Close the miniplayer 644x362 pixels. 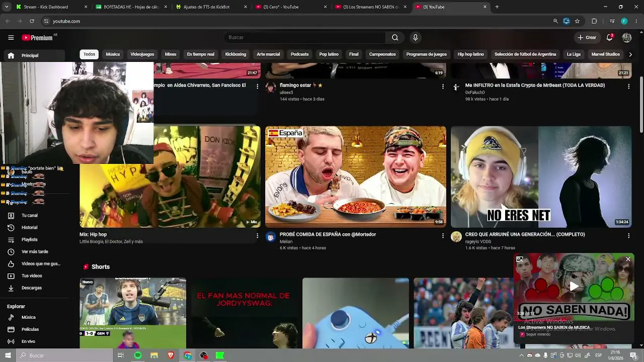(x=628, y=259)
